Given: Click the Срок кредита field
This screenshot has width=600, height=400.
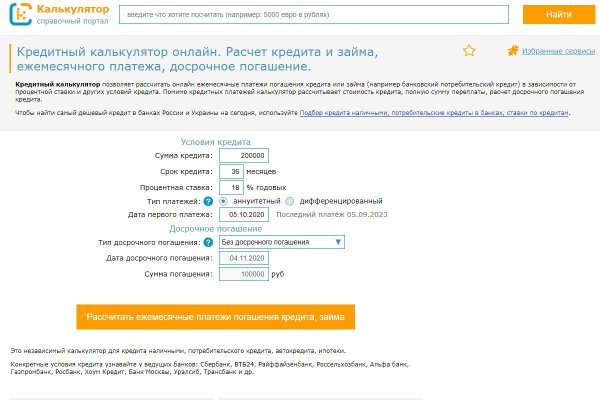Looking at the screenshot, I should pos(230,171).
